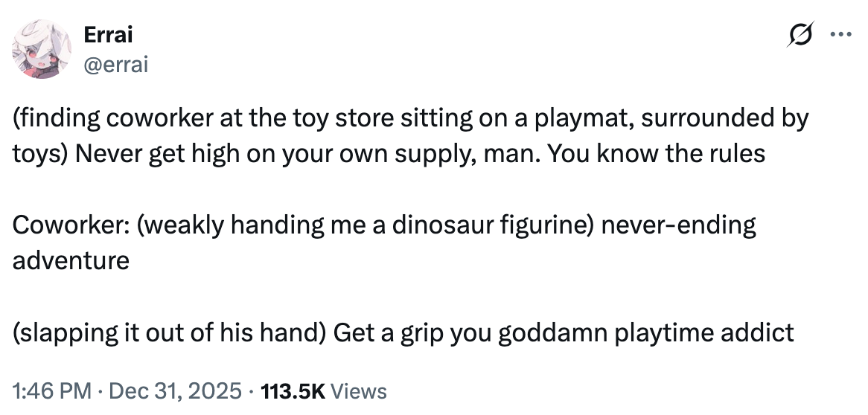Screen dimensions: 868x415
Task: Open Errai's profile avatar picture
Action: tap(40, 49)
